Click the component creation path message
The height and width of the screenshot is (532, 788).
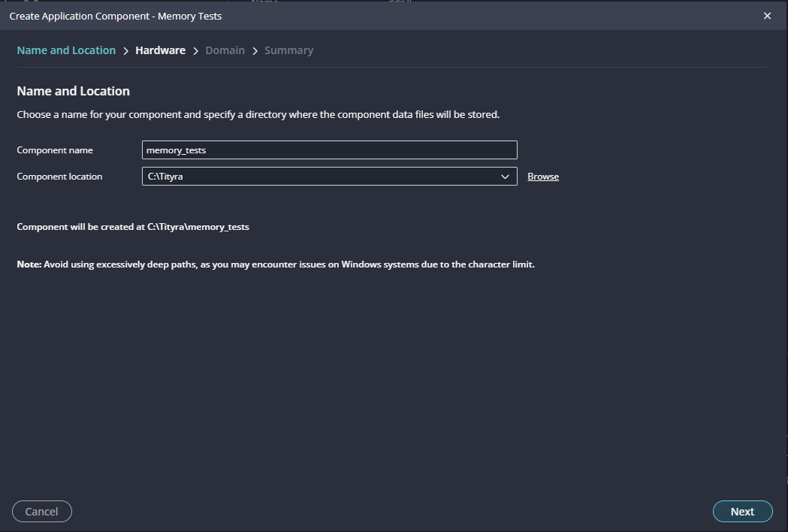pyautogui.click(x=133, y=227)
